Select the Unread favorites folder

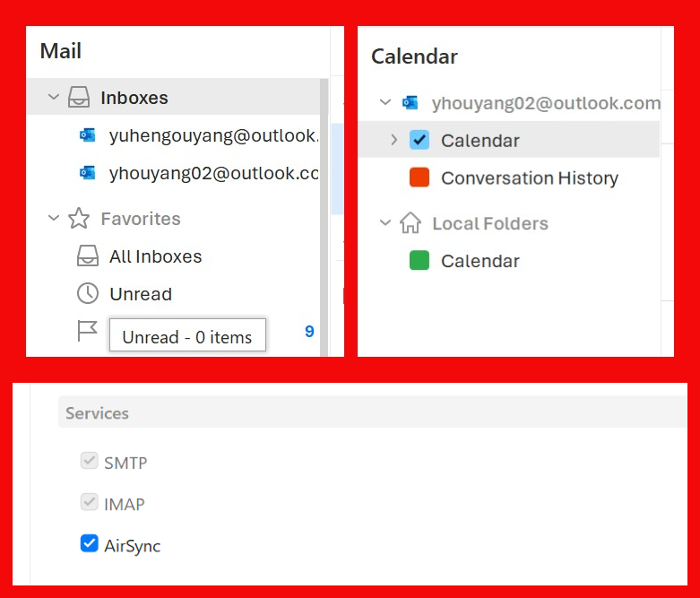point(141,294)
